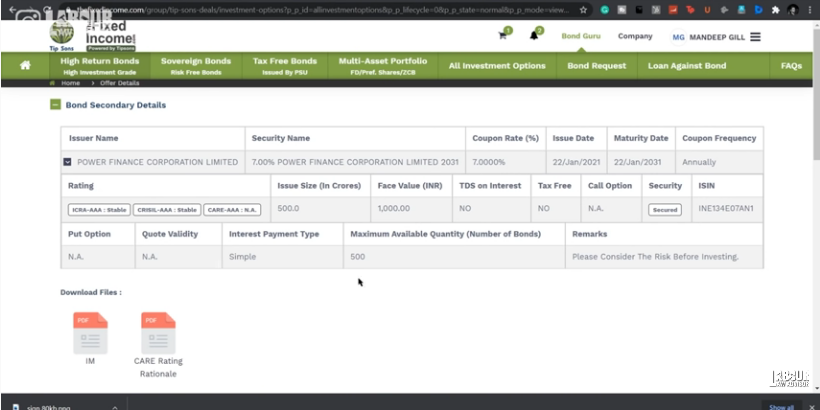Image resolution: width=820 pixels, height=410 pixels.
Task: Click the Secured security badge
Action: (x=665, y=210)
